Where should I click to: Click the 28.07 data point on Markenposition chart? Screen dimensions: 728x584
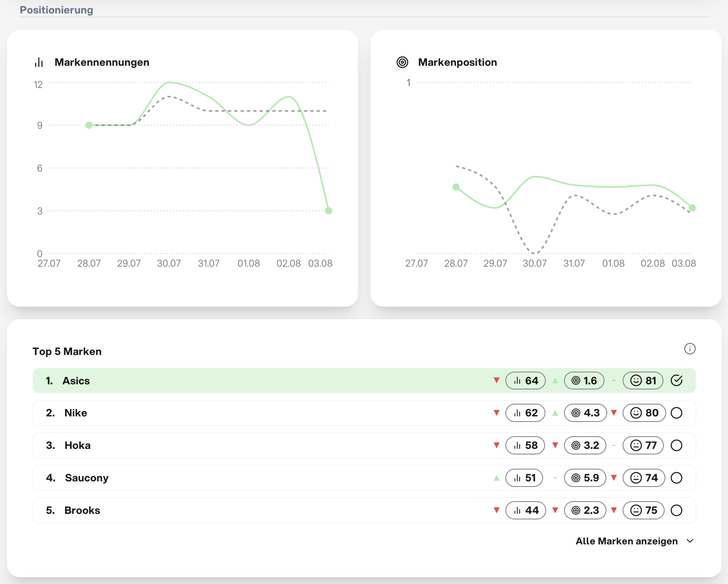[456, 187]
